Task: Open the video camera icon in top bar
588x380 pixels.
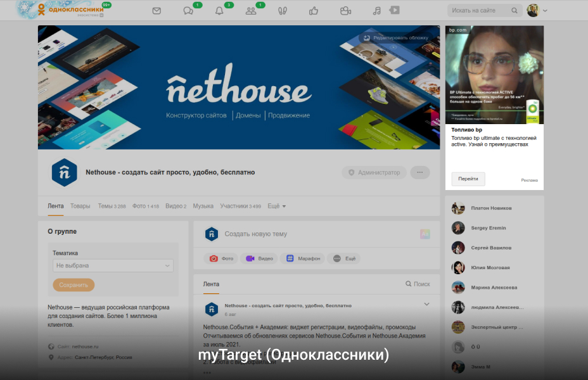Action: [x=345, y=11]
